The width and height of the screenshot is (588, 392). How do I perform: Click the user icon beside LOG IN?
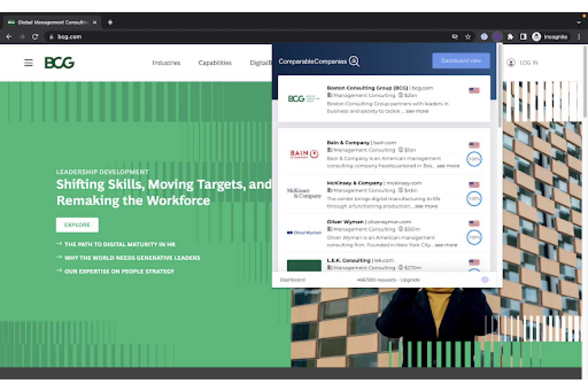pyautogui.click(x=511, y=63)
